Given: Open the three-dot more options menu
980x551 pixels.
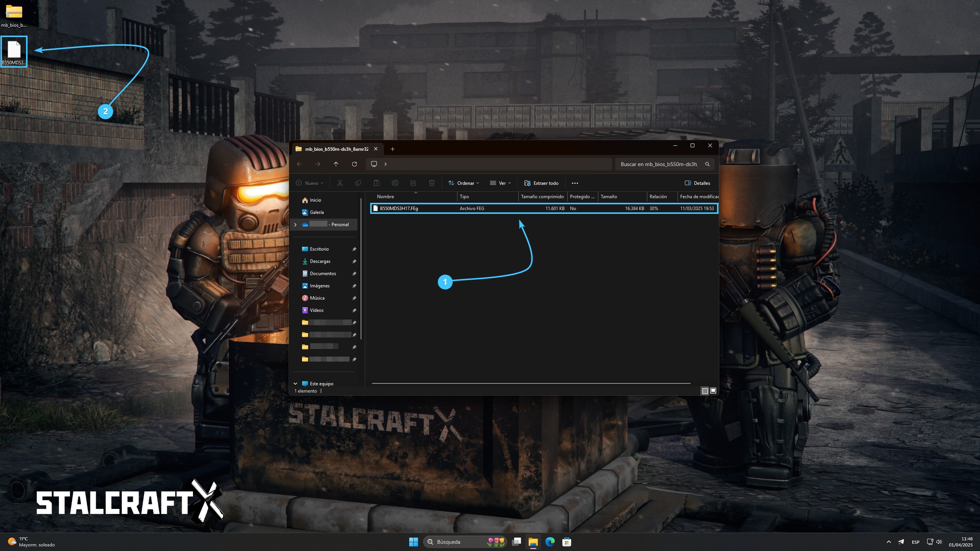Looking at the screenshot, I should (x=575, y=183).
